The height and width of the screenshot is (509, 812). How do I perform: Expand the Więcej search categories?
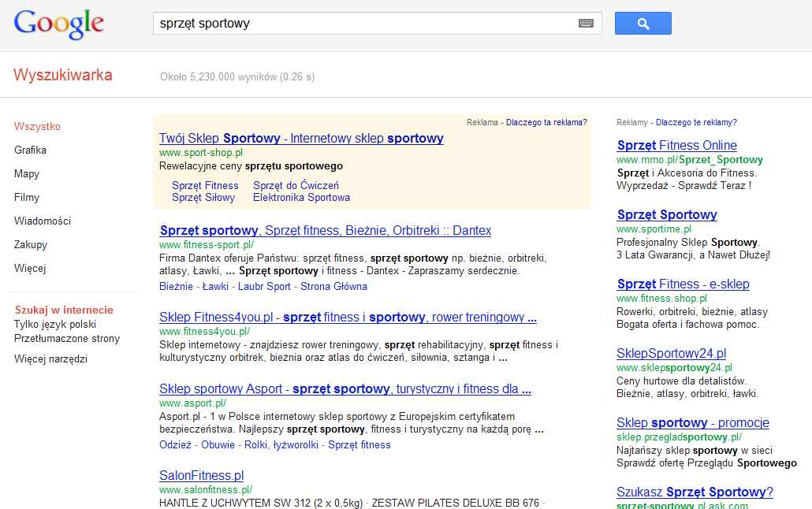click(x=30, y=268)
